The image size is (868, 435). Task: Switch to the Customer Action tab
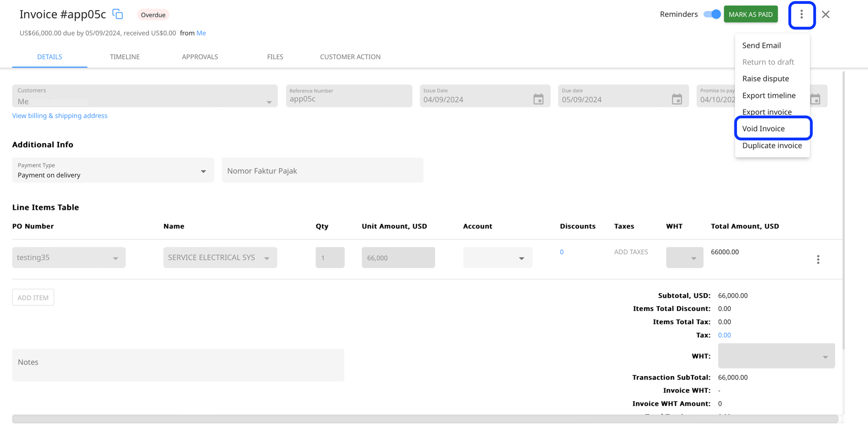point(350,56)
